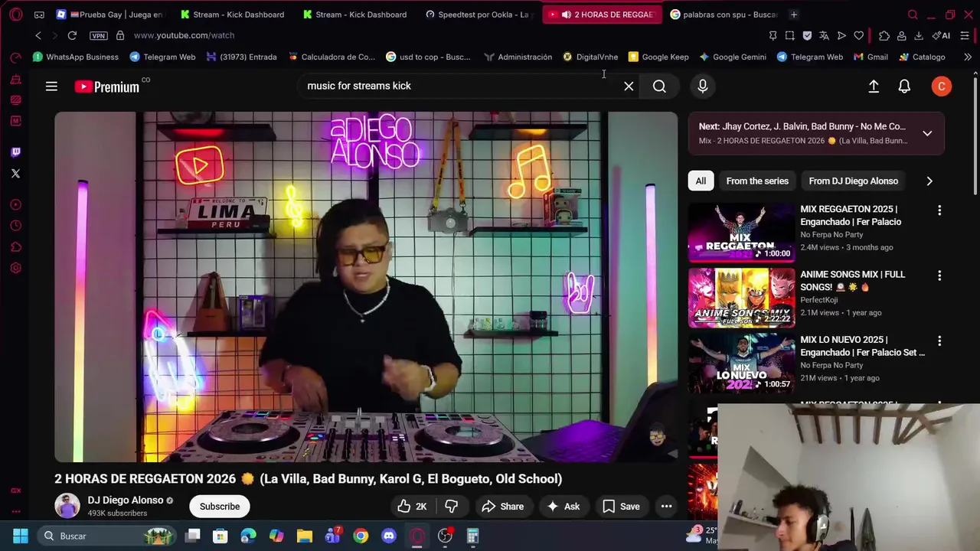This screenshot has width=980, height=551.
Task: Expand the Next up playlist panel
Action: 927,133
